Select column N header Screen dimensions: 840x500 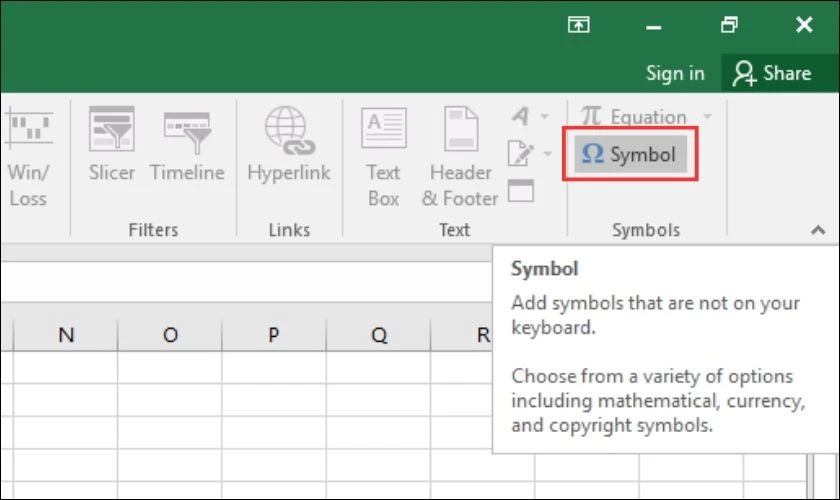point(65,335)
